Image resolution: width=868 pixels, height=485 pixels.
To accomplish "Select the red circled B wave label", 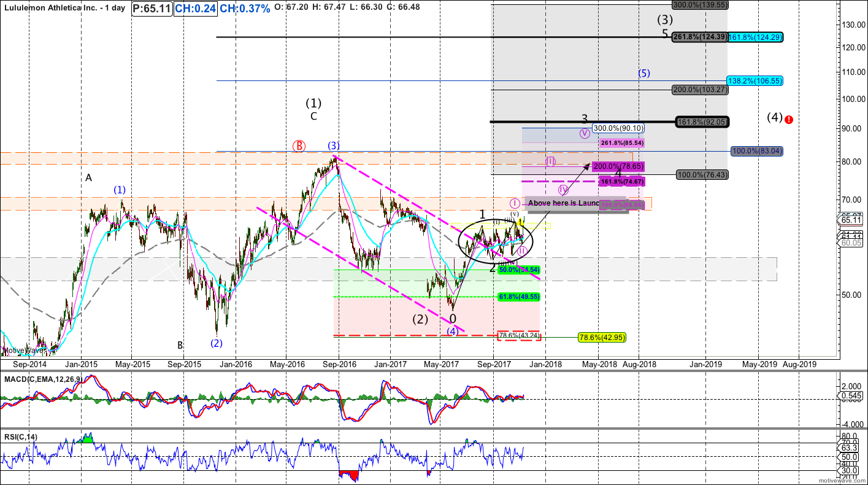I will [299, 146].
